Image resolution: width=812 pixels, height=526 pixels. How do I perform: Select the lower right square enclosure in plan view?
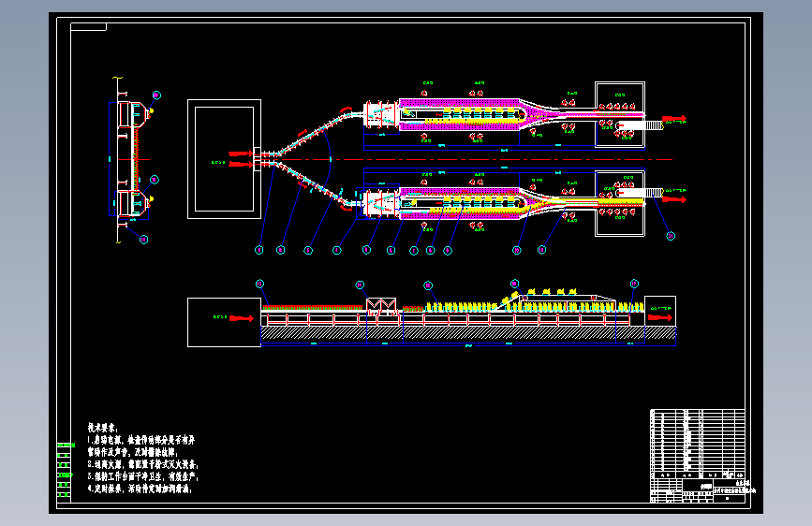pos(620,203)
